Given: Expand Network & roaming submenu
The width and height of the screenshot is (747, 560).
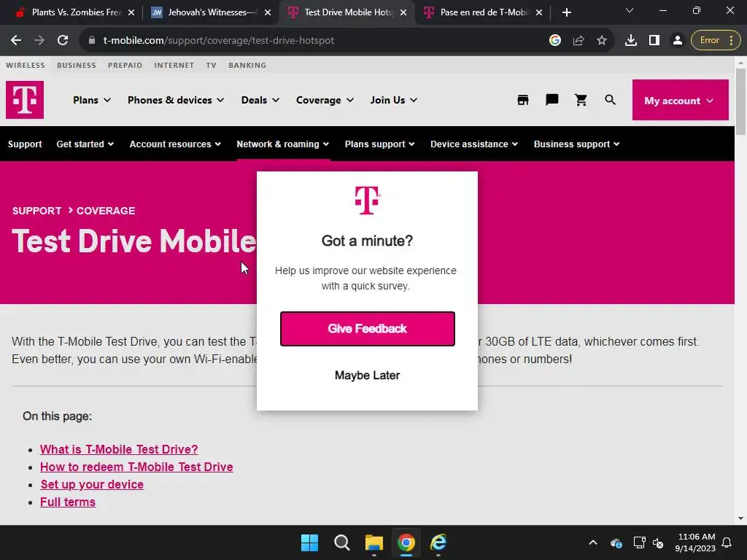Looking at the screenshot, I should click(x=282, y=144).
